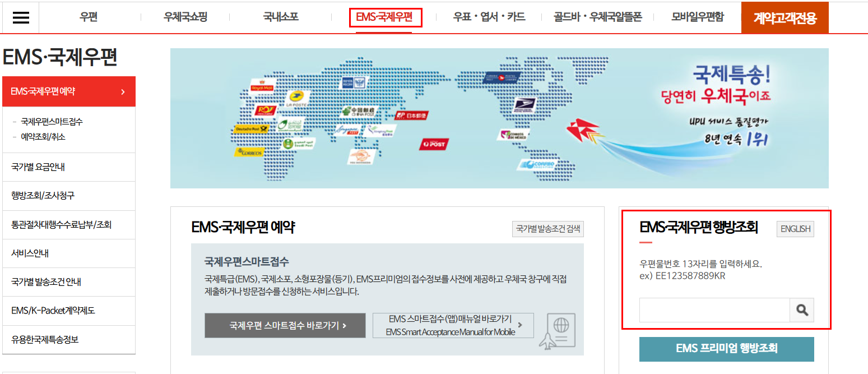Screen dimensions: 868x374
Task: Click the EMS·국제우편 예약 heading
Action: point(243,227)
